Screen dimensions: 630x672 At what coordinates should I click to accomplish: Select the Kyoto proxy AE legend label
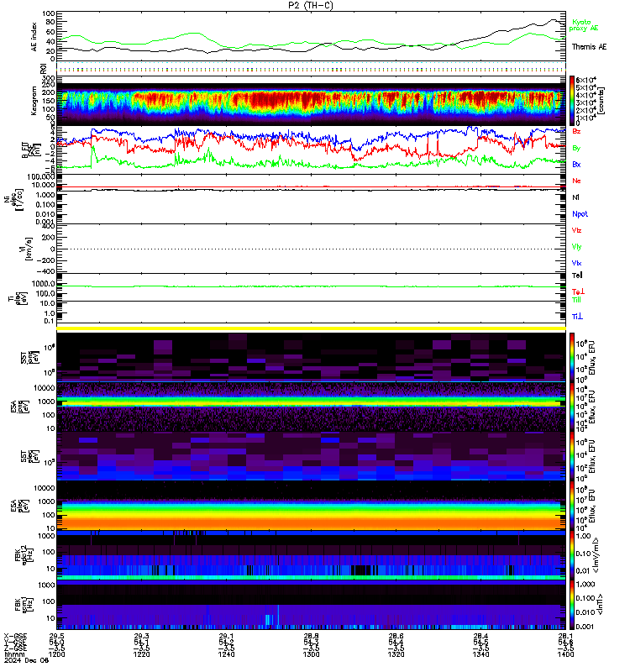point(583,25)
